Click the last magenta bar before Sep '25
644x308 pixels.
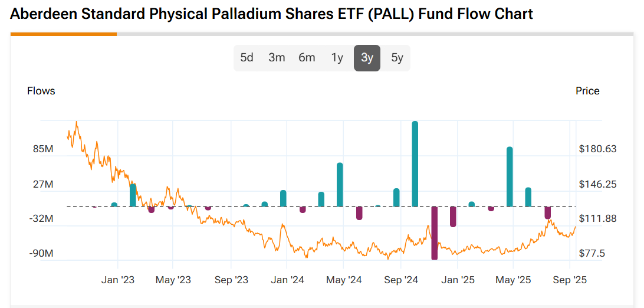tap(547, 213)
